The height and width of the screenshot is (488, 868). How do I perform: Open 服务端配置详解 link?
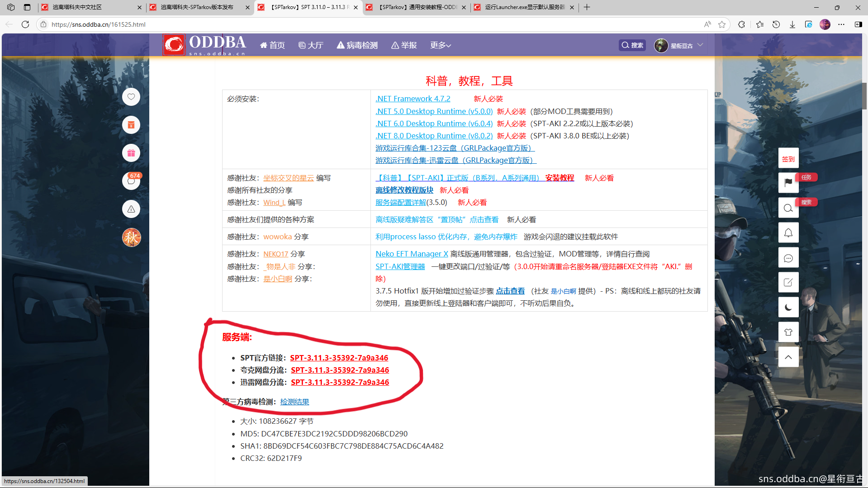coord(401,202)
